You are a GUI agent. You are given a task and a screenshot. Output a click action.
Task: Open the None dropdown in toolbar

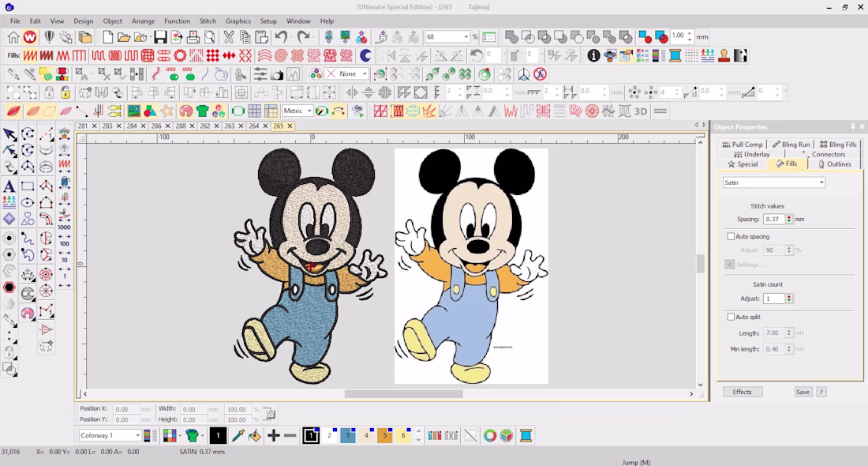[x=365, y=73]
